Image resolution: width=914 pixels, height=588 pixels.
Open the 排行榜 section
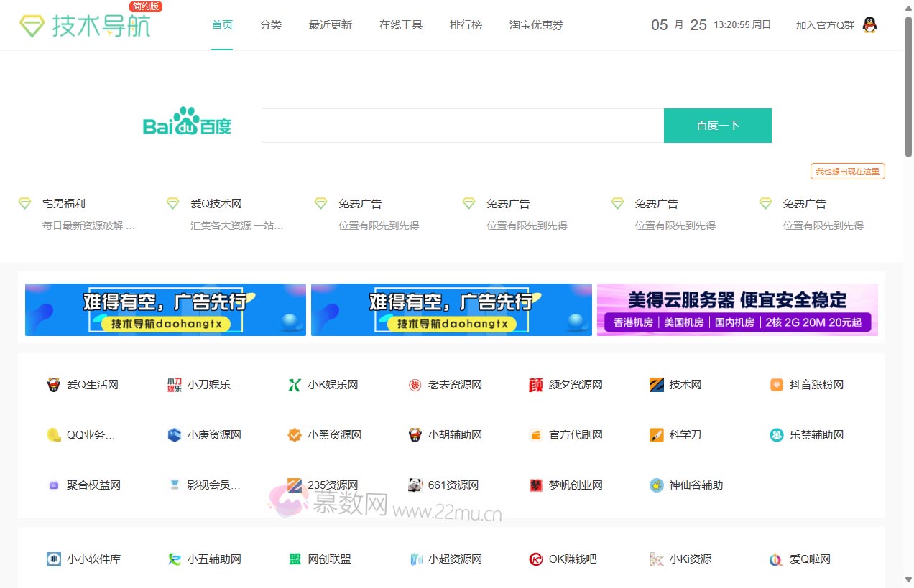pyautogui.click(x=466, y=24)
